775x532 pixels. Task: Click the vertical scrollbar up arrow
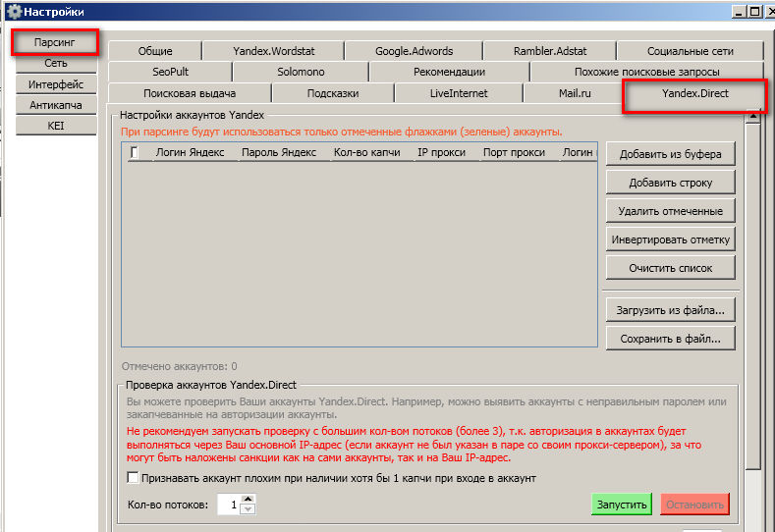pyautogui.click(x=752, y=117)
